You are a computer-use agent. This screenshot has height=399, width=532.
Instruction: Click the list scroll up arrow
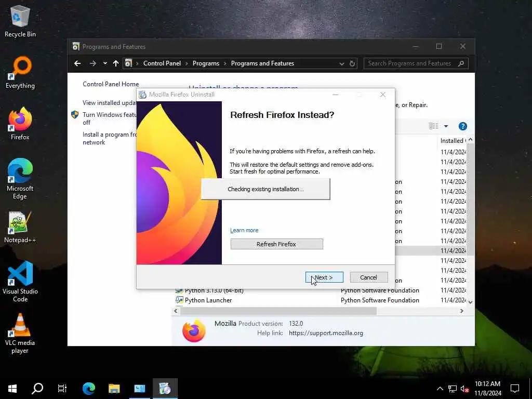tap(470, 140)
